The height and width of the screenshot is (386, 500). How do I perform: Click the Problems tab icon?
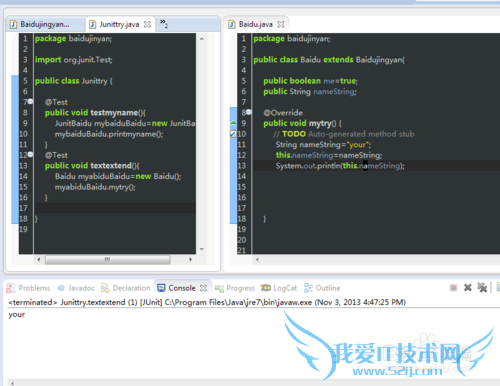[11, 288]
